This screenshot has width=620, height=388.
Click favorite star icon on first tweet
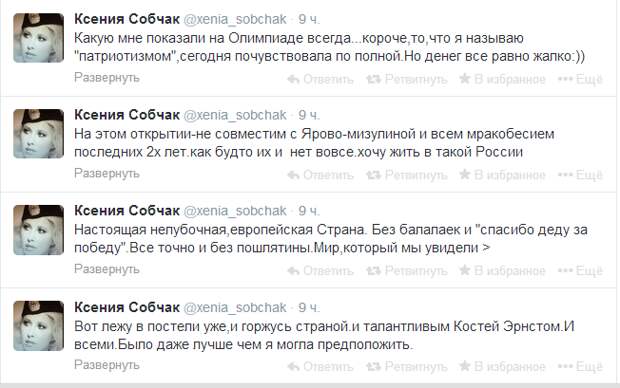point(464,78)
